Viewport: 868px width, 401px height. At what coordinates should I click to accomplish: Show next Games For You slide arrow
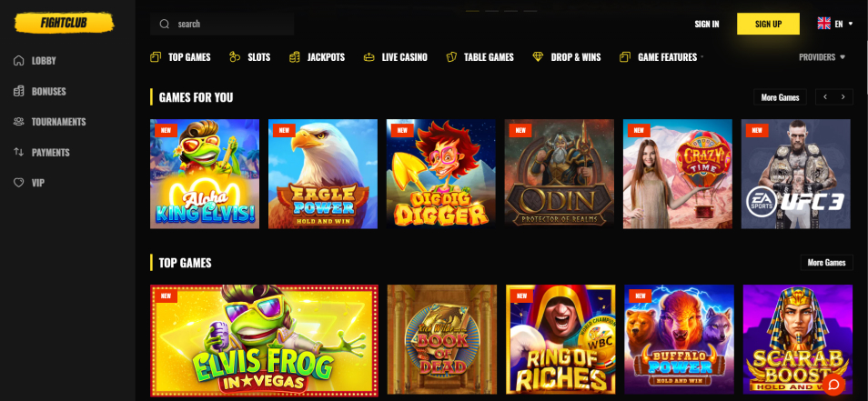[843, 96]
